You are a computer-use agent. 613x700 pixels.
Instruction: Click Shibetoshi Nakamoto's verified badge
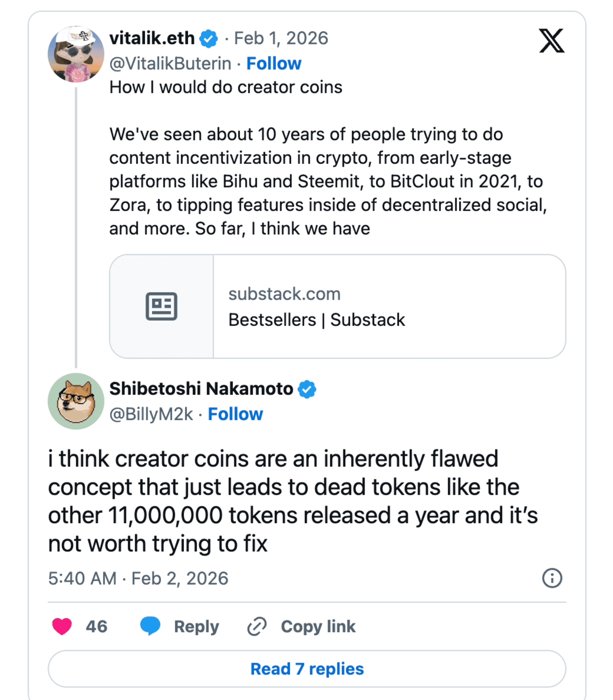click(x=307, y=389)
